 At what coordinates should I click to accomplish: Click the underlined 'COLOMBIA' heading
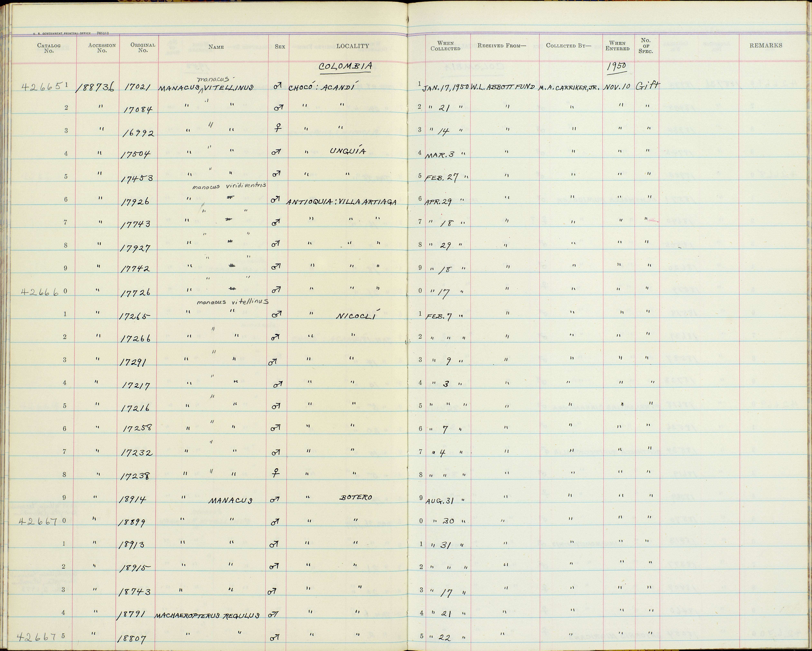(345, 67)
